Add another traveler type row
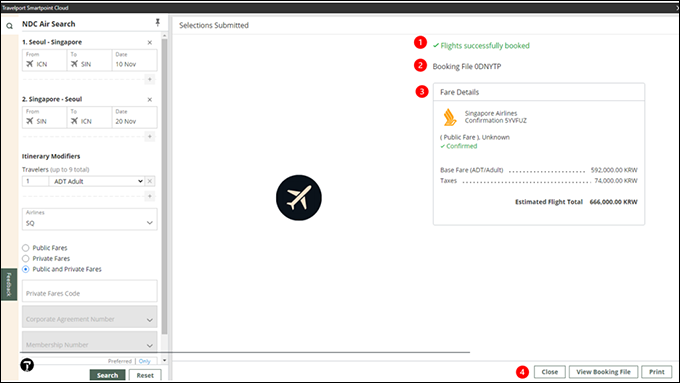This screenshot has width=680, height=383. click(150, 196)
